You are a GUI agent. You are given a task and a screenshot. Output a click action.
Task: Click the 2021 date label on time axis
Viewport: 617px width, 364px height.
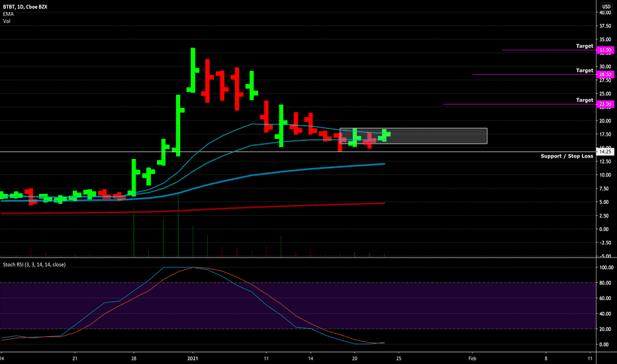tap(193, 359)
